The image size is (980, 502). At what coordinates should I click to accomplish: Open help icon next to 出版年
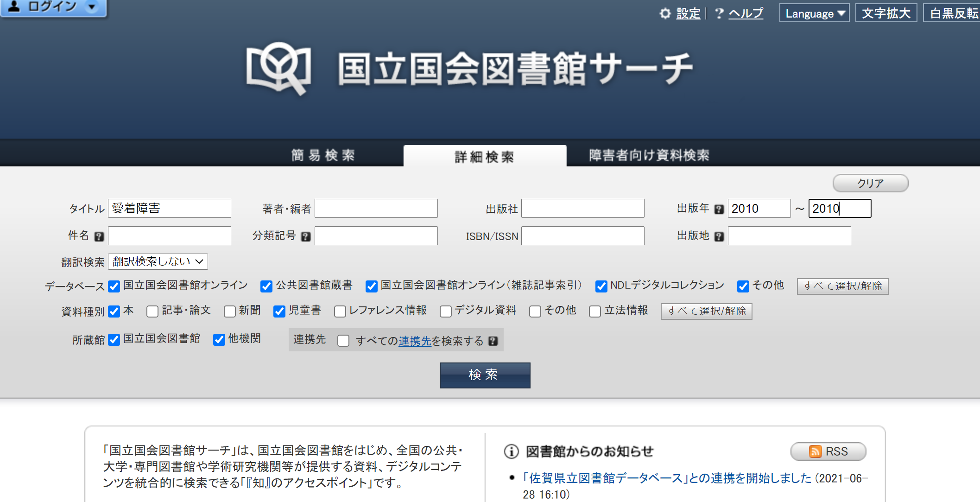(x=719, y=209)
